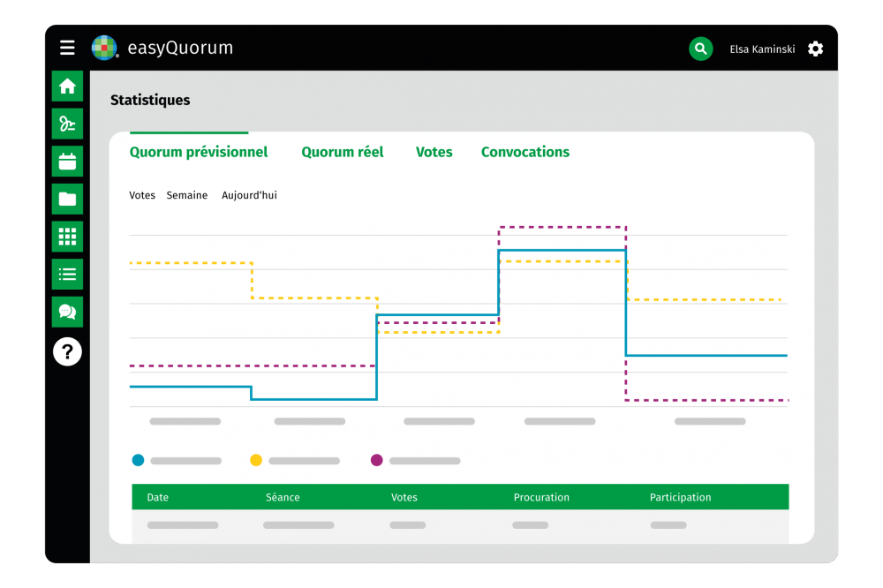Open the calendar icon in the sidebar
The image size is (883, 588).
(67, 161)
